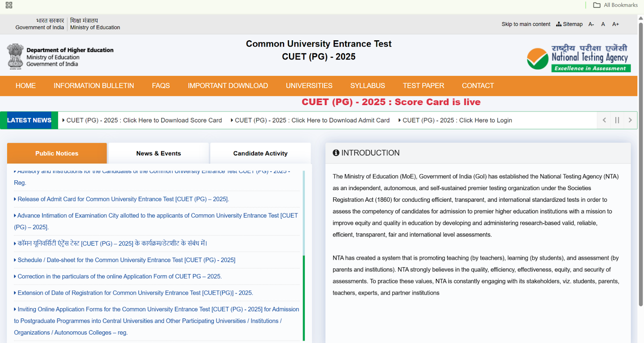Click Common University Entrance Test heading
644x343 pixels.
[x=319, y=44]
